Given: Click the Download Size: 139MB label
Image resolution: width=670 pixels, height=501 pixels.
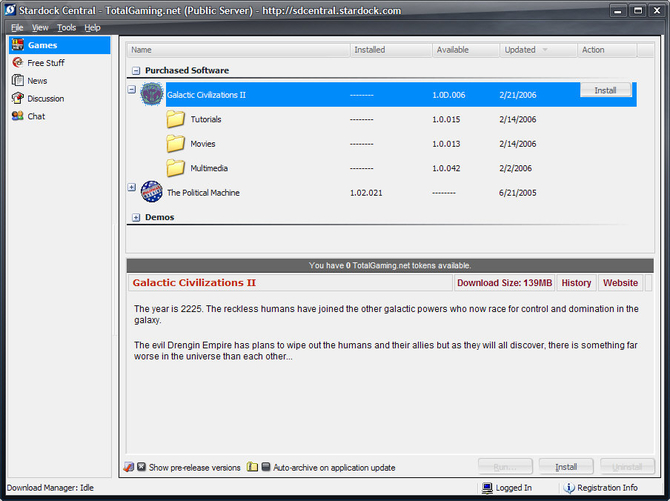Looking at the screenshot, I should [505, 283].
